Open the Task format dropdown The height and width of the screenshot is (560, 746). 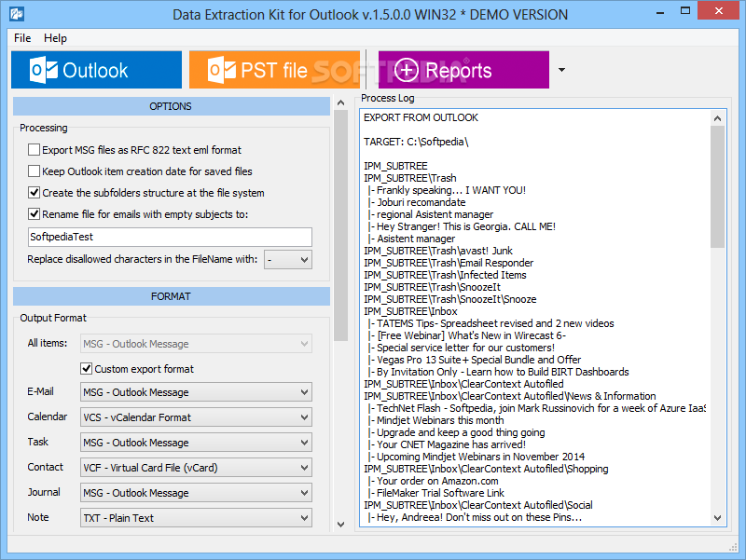196,443
